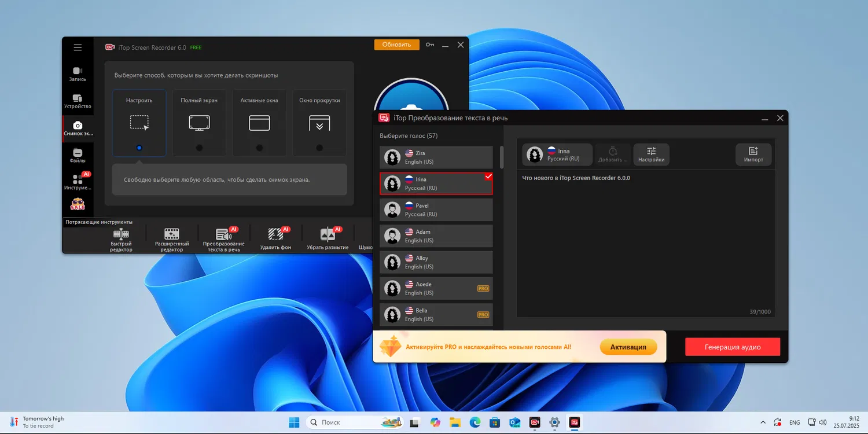Click the SALE promotion icon in sidebar

78,204
